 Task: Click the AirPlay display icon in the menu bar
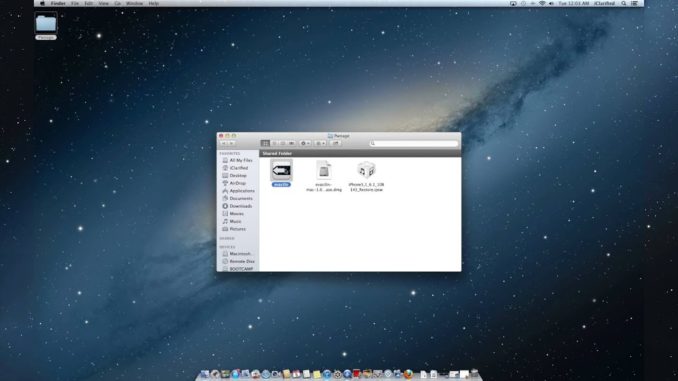513,3
